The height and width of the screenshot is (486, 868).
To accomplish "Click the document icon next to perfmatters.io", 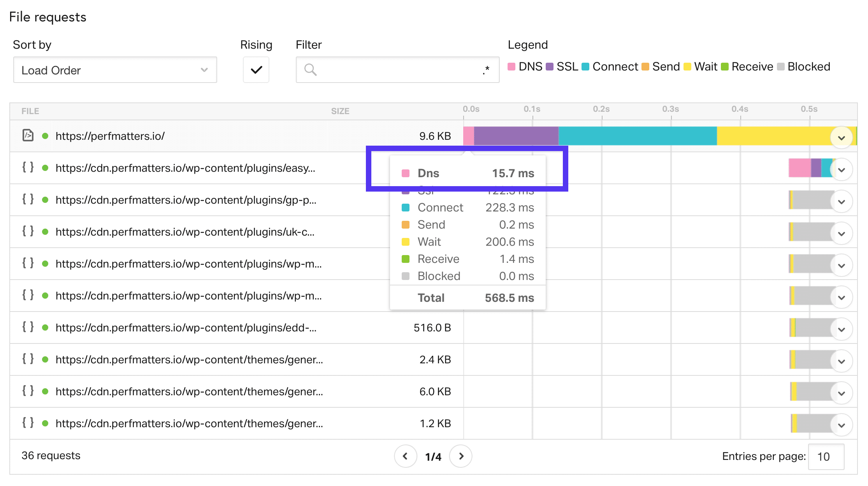I will click(x=28, y=136).
